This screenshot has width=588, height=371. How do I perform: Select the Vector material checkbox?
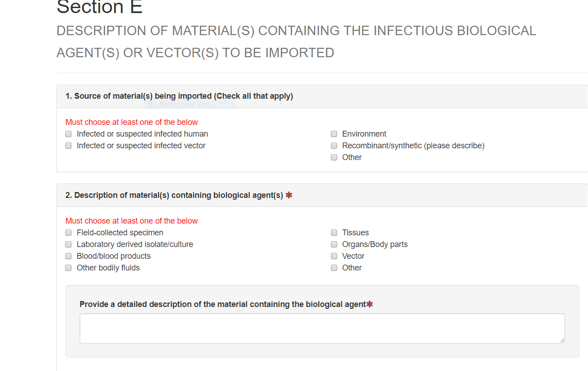(334, 256)
